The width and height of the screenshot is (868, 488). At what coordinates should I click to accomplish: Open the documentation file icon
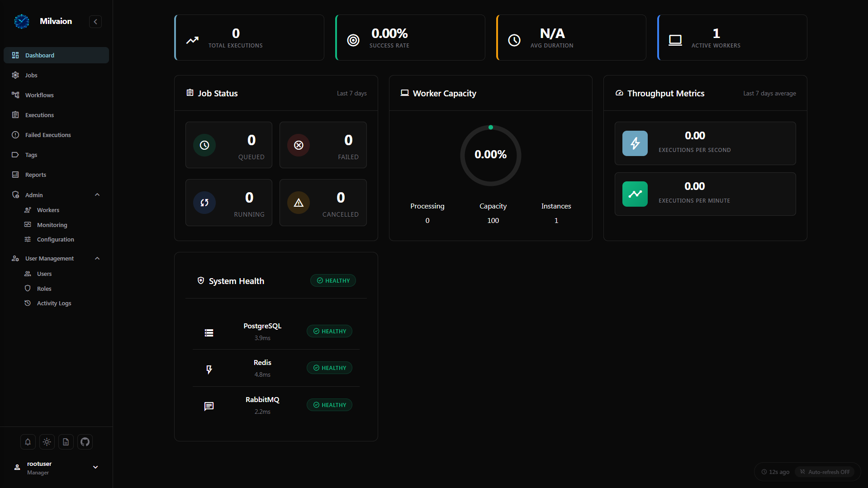pyautogui.click(x=66, y=442)
